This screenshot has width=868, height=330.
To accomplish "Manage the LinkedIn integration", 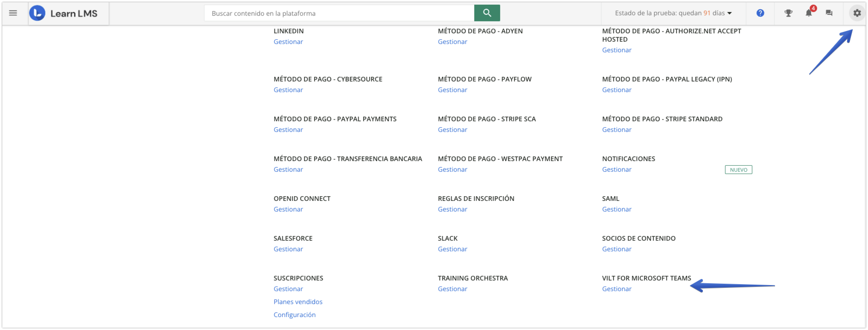I will coord(288,41).
